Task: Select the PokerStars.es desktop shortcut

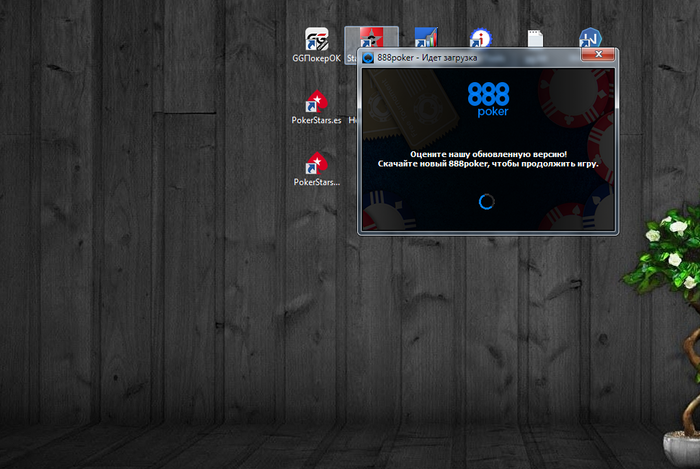Action: pyautogui.click(x=317, y=107)
